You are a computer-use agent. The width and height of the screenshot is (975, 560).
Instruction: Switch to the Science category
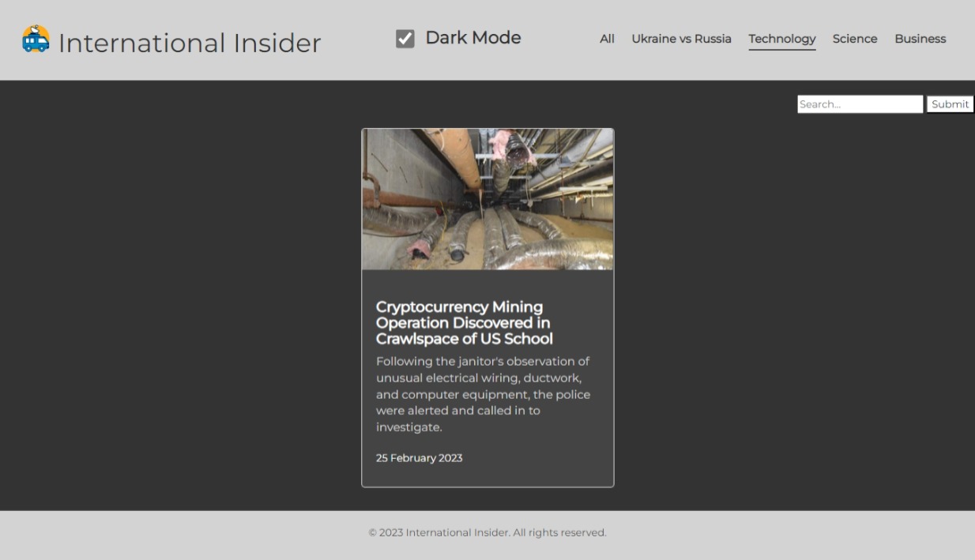coord(855,39)
